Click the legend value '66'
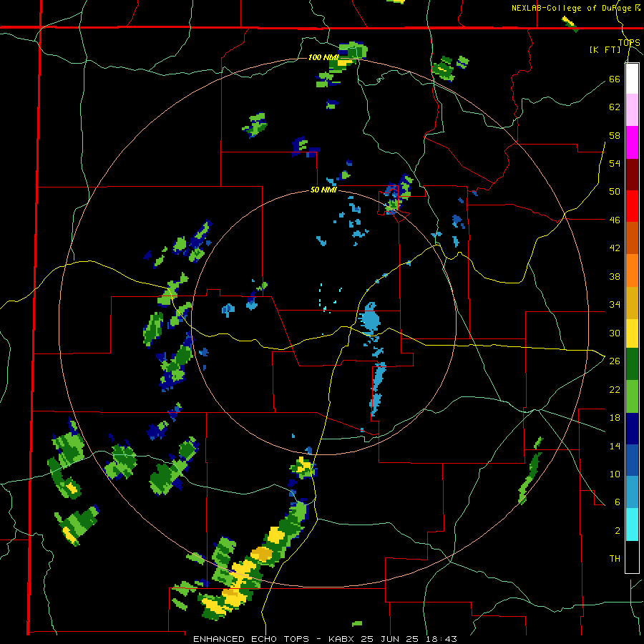The height and width of the screenshot is (644, 644). (615, 79)
